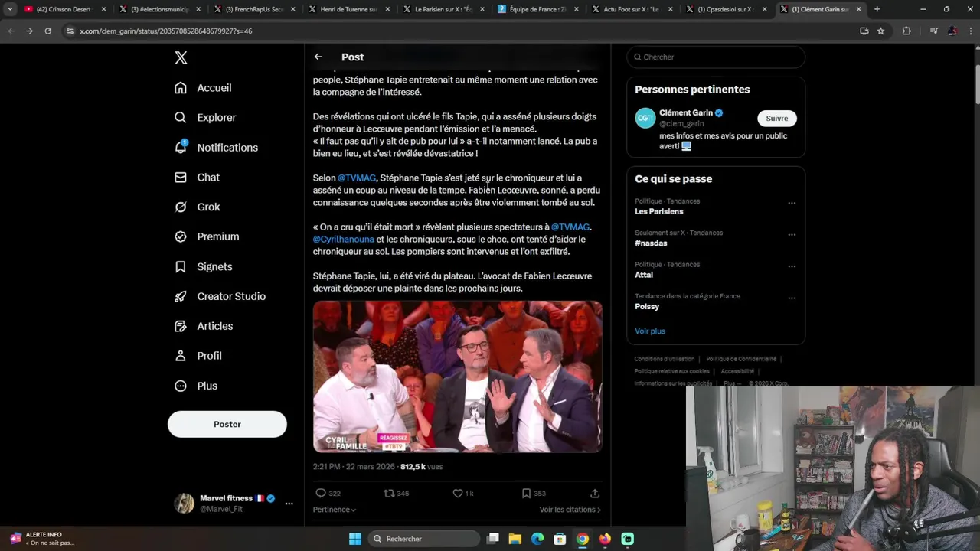
Task: Open Accessibilité footer link
Action: tap(737, 371)
